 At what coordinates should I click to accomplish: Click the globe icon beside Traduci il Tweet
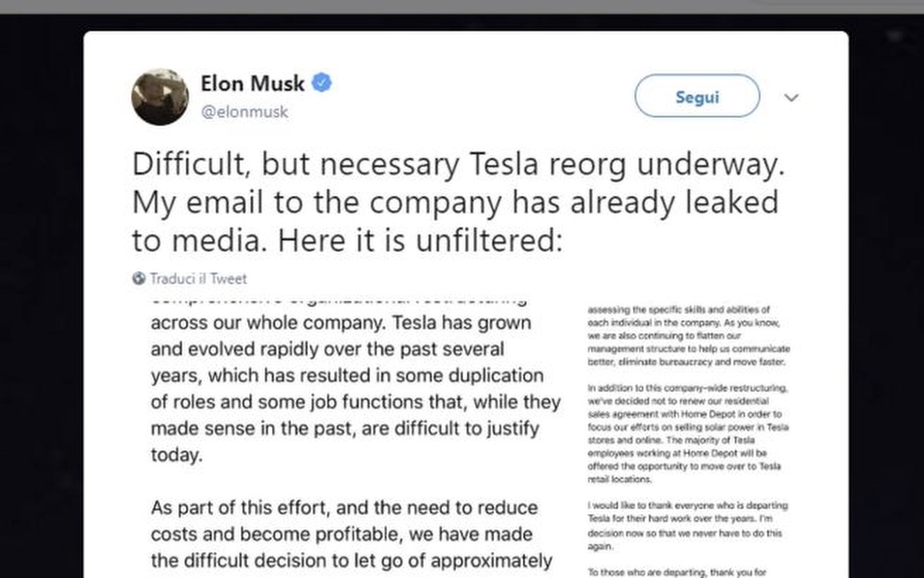[139, 279]
